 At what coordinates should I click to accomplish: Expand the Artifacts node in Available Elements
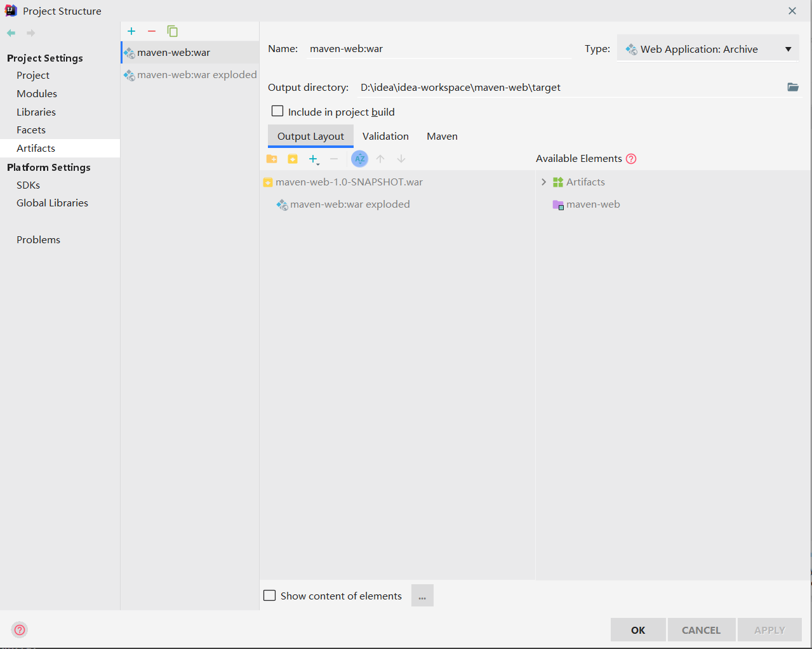543,182
